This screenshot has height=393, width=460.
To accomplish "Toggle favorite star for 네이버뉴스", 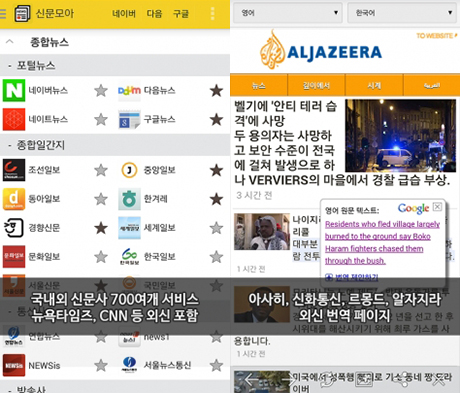I will pyautogui.click(x=101, y=90).
